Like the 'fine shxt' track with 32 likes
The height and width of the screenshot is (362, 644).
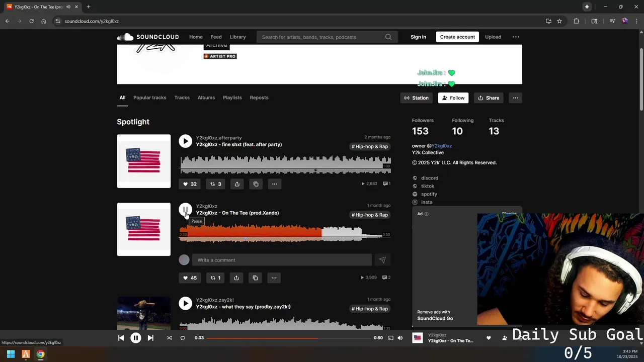click(x=190, y=184)
